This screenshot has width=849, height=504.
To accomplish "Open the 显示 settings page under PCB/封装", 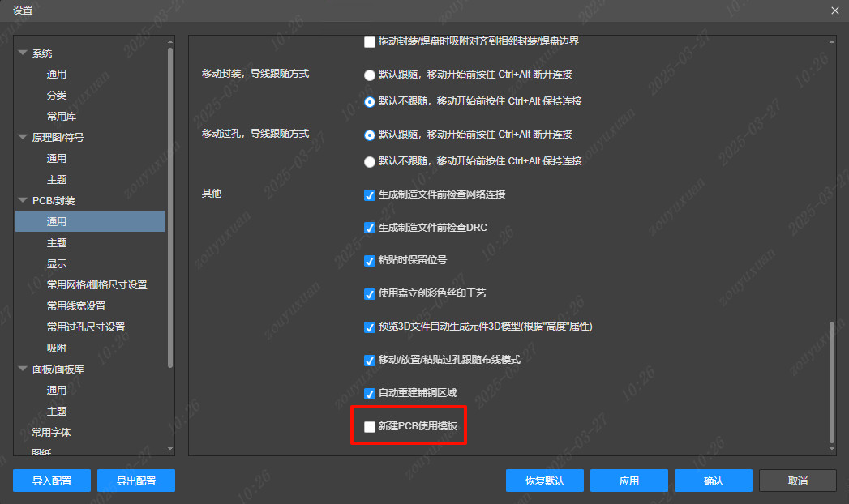I will 58,263.
